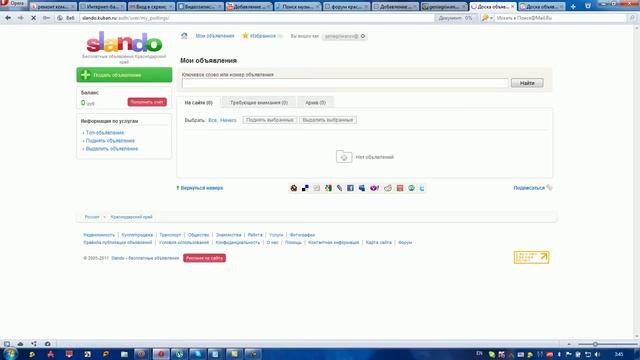Screen dimensions: 640x360
Task: Click the language indicator EN in tray
Action: (479, 353)
